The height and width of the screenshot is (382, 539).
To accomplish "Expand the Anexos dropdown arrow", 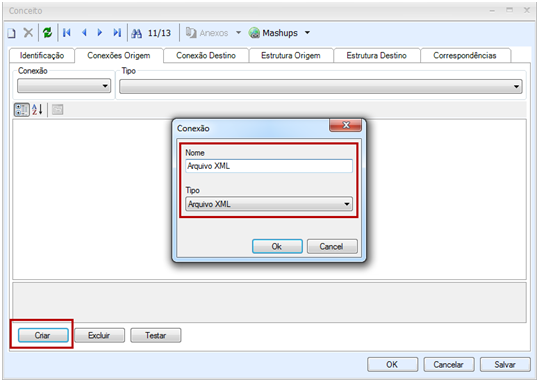I will (238, 33).
